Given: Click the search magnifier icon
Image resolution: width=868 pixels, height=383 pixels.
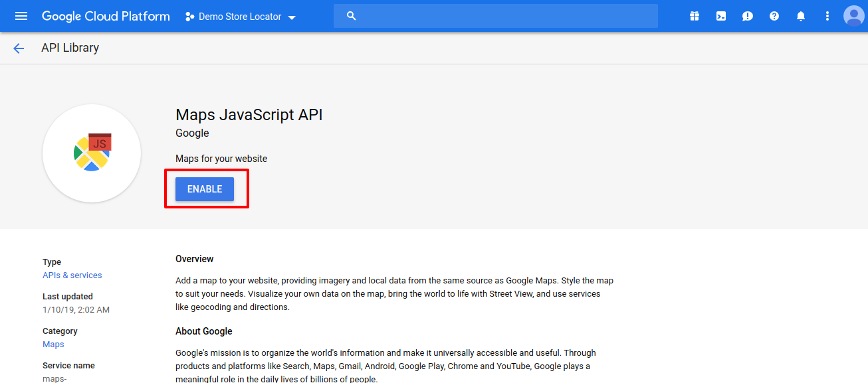Looking at the screenshot, I should tap(352, 16).
